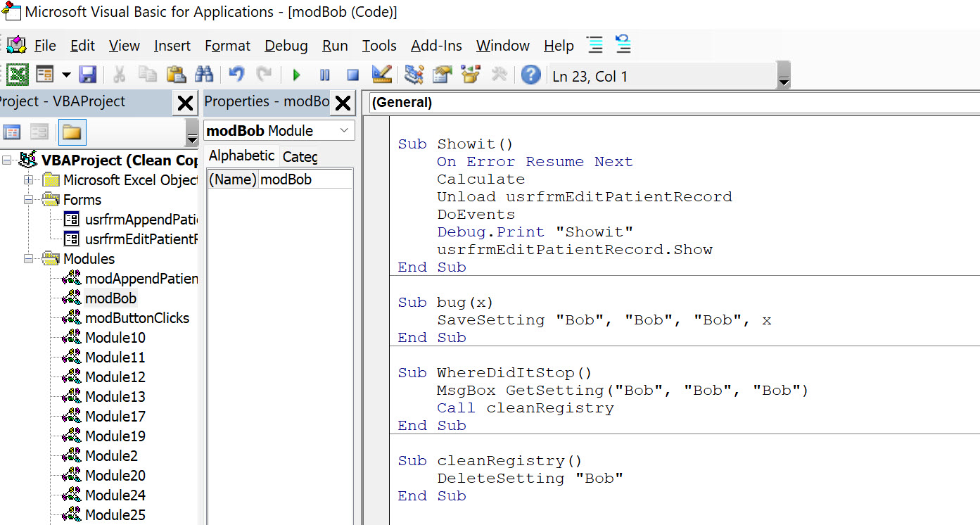Screen dimensions: 980x525
Task: Click the Undo arrow icon
Action: (x=237, y=75)
